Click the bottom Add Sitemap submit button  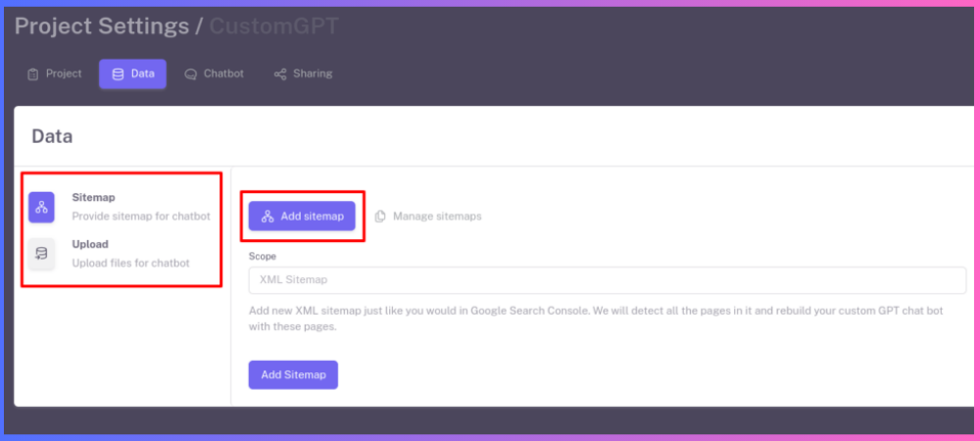point(293,374)
